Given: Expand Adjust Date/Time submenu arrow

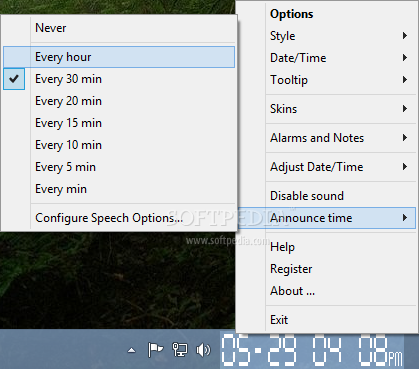Looking at the screenshot, I should coord(405,167).
